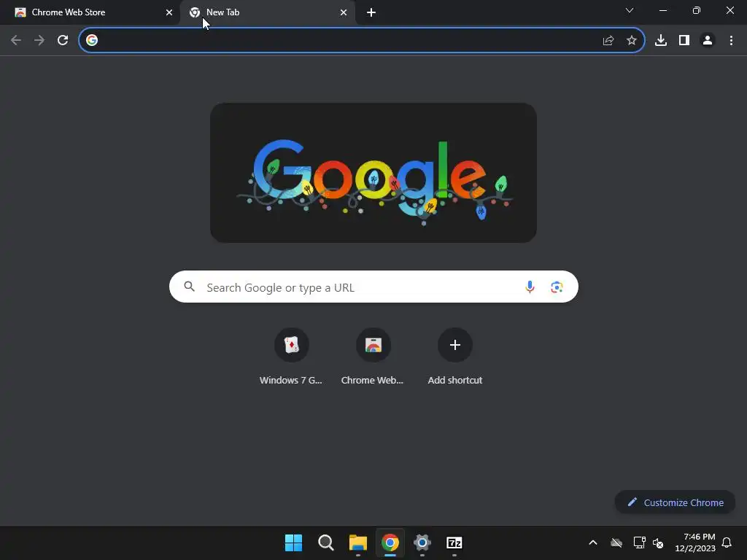Screen dimensions: 747x560
Task: Open the notifications bell
Action: point(727,542)
